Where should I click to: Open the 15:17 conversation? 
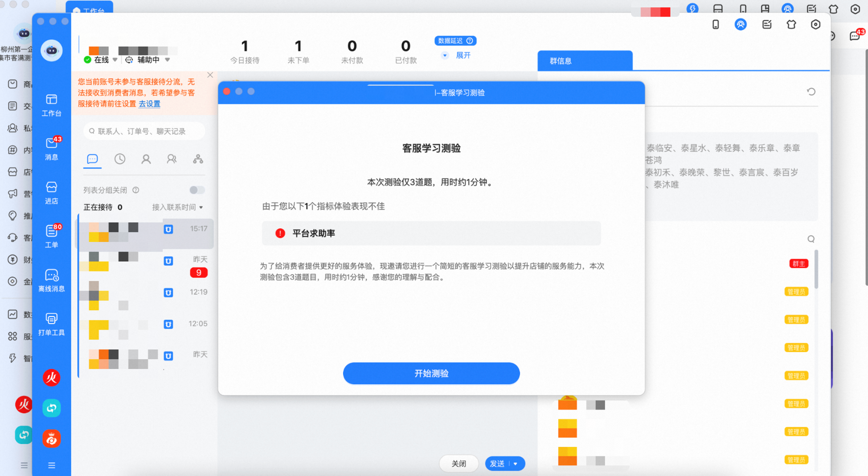[x=146, y=234]
